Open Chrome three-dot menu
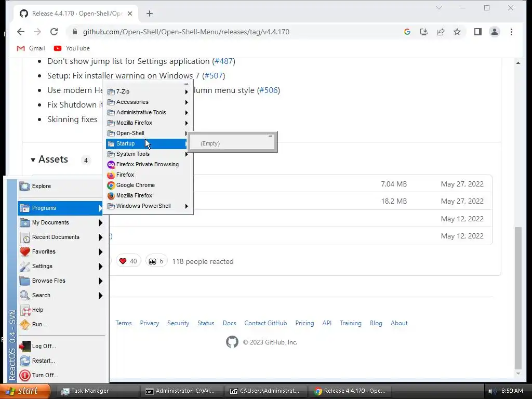532x399 pixels. click(x=511, y=32)
